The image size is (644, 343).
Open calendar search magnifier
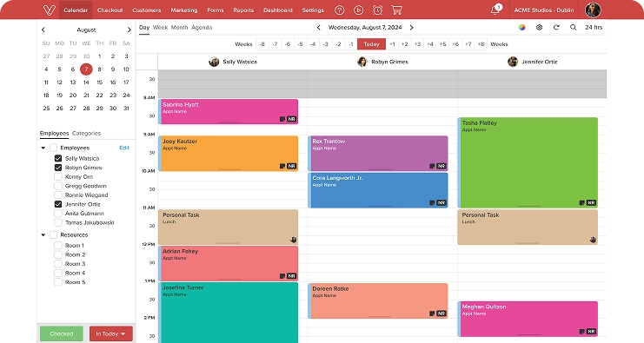[573, 28]
